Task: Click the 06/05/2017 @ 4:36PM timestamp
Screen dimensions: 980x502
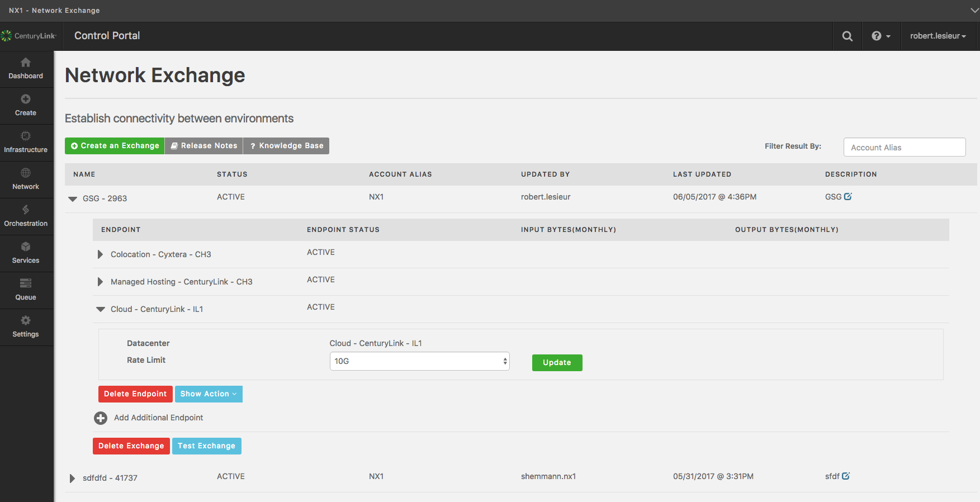Action: [715, 197]
